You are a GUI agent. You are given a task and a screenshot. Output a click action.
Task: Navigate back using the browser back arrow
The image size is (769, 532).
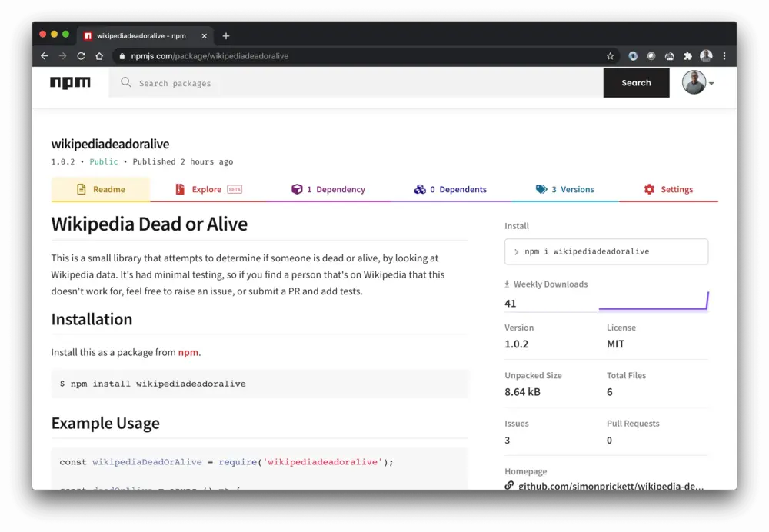(x=44, y=55)
